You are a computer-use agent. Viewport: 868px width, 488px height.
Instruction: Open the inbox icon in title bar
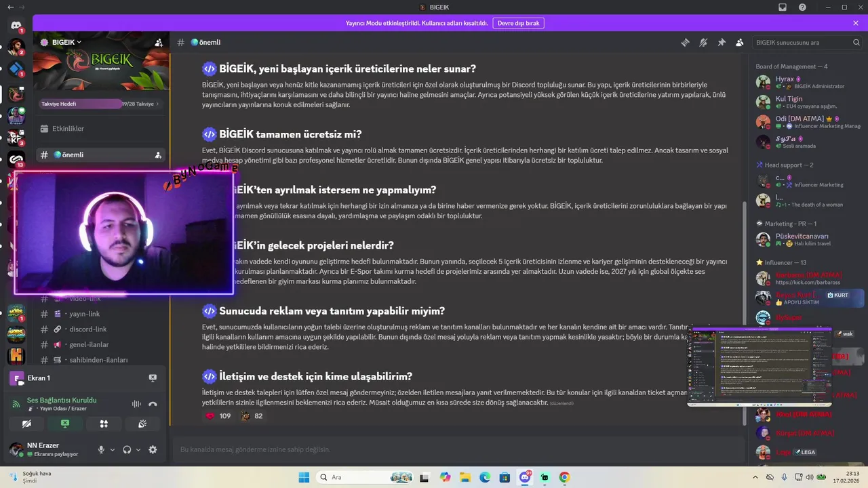pyautogui.click(x=782, y=7)
